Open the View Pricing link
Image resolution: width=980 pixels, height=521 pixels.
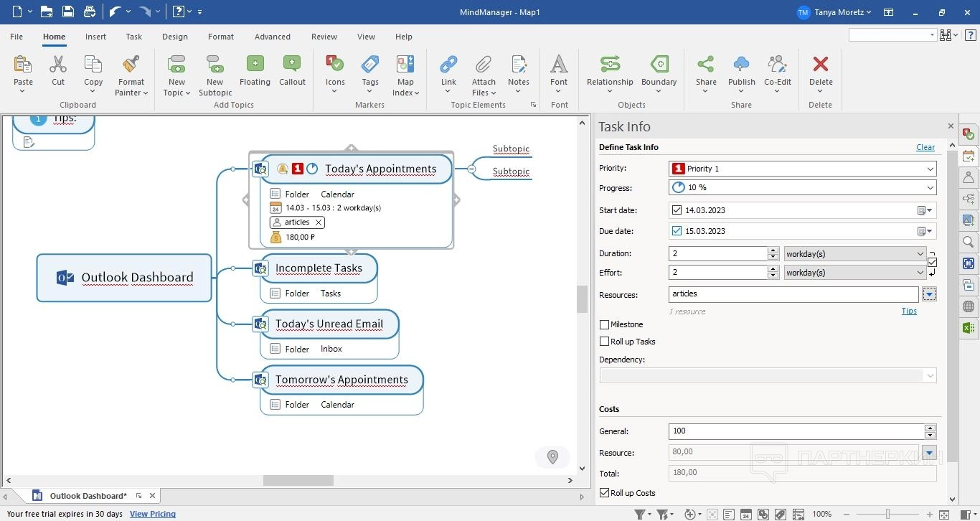click(x=152, y=514)
